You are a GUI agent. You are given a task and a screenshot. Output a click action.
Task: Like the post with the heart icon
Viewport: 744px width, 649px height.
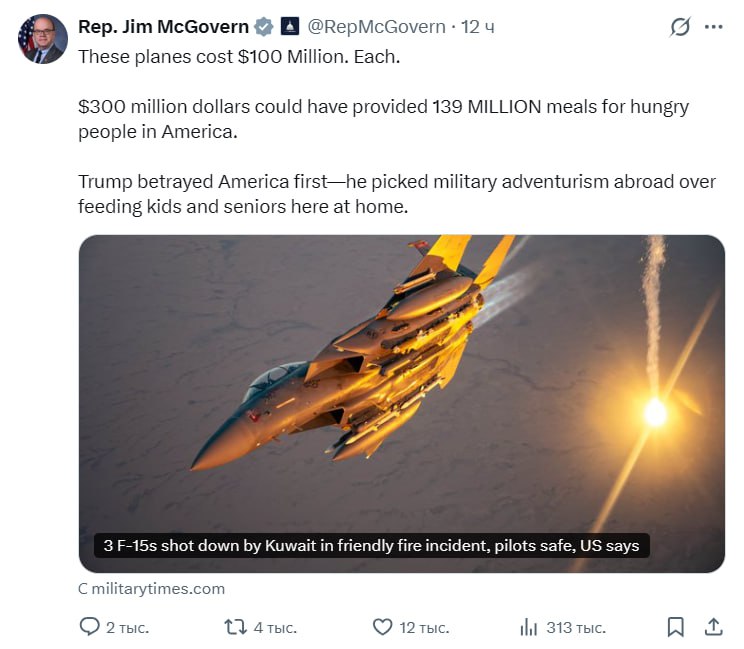(382, 627)
